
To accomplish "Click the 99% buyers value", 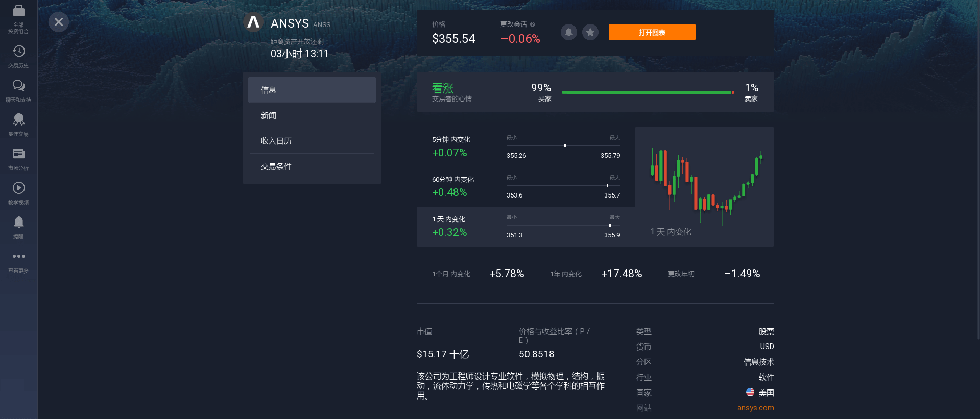I will [541, 88].
